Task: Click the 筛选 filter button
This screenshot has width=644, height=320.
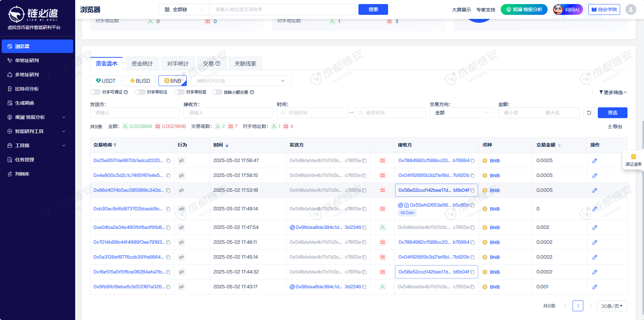Action: 612,113
